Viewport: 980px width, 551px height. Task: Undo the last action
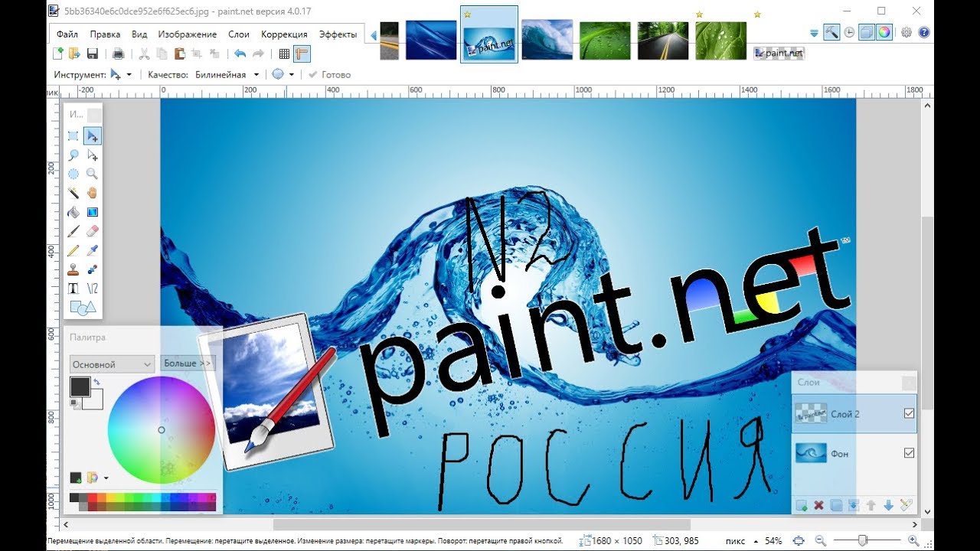click(240, 54)
